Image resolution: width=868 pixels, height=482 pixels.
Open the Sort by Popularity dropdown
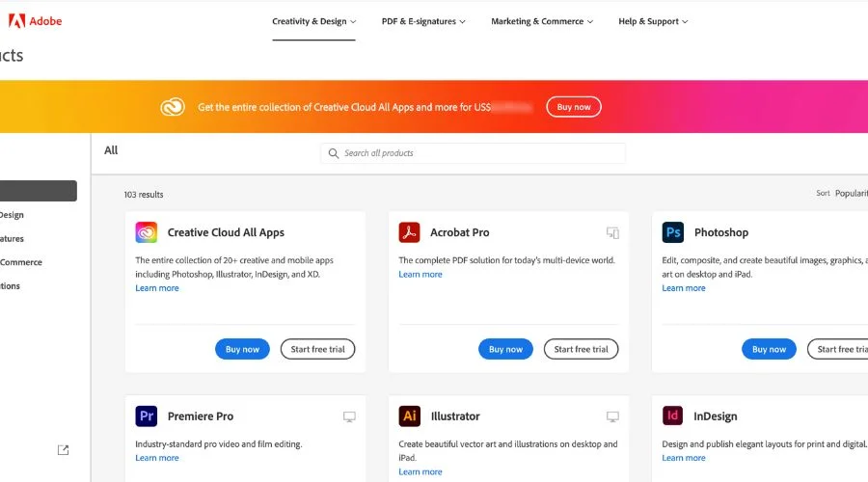click(851, 193)
